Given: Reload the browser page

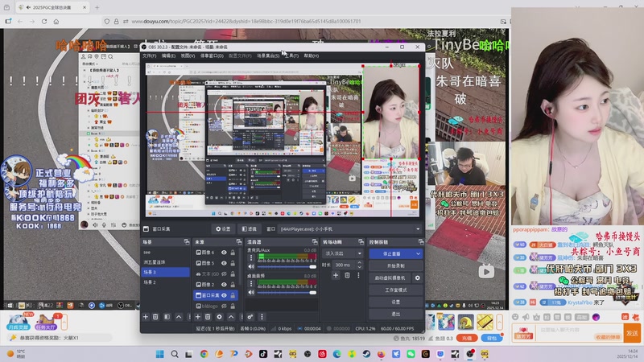Looking at the screenshot, I should click(x=44, y=22).
